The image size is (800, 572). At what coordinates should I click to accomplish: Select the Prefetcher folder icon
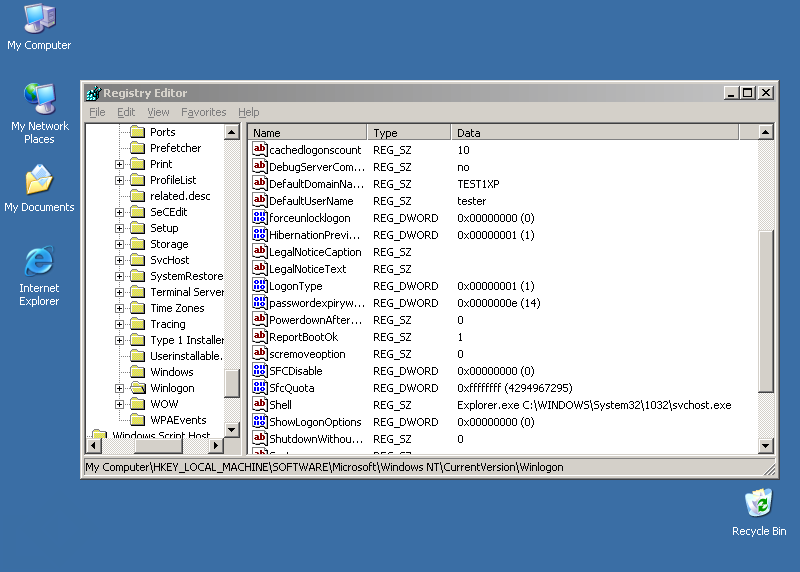point(137,148)
